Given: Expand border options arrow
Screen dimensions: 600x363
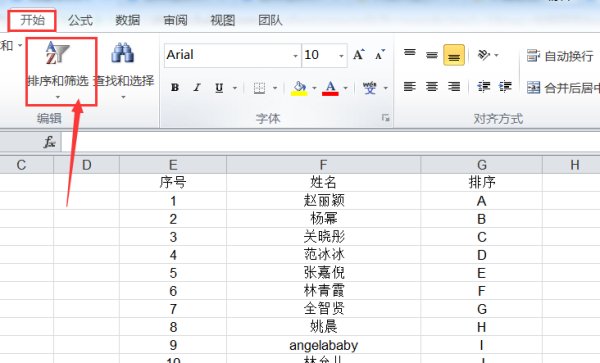Looking at the screenshot, I should pos(275,88).
